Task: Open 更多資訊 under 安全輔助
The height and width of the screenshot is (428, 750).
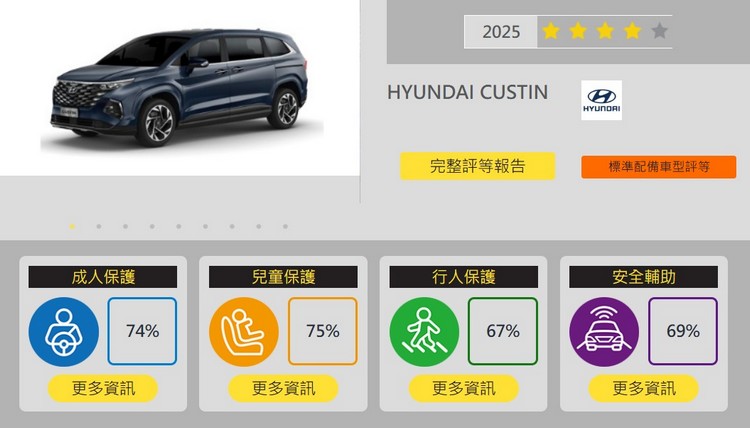Action: tap(644, 388)
